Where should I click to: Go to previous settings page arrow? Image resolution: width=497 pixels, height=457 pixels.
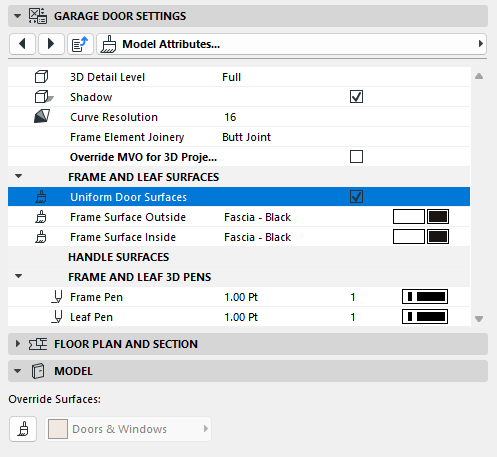point(22,44)
